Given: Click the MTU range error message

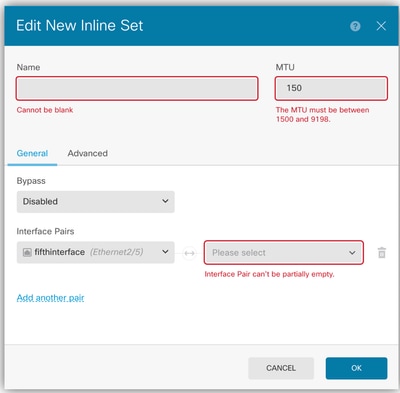Looking at the screenshot, I should [x=322, y=114].
